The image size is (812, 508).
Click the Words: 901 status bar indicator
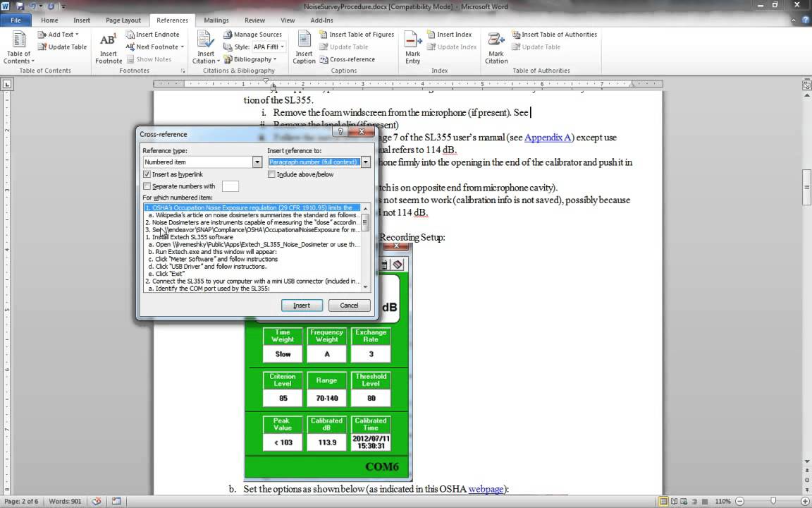(66, 501)
